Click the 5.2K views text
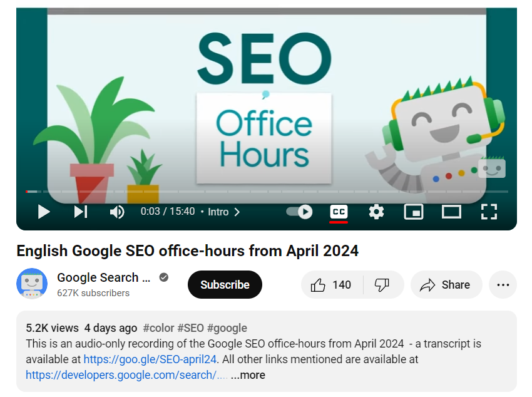The width and height of the screenshot is (532, 397). tap(52, 328)
